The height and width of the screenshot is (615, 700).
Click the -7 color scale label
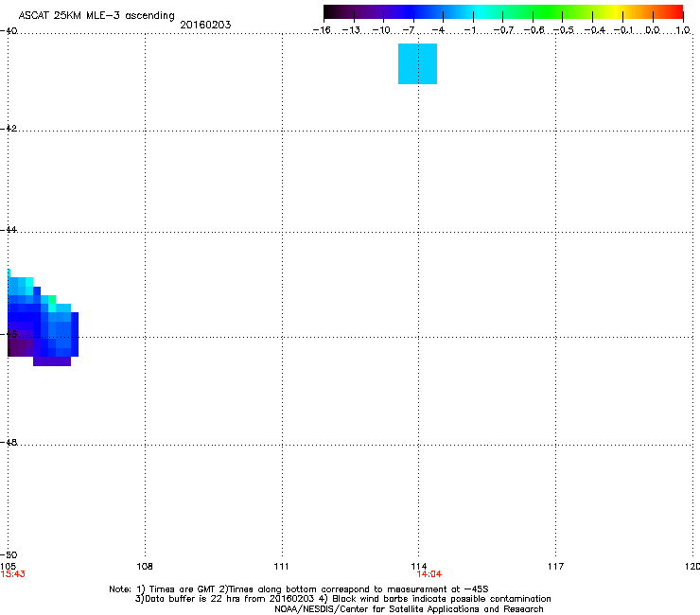[x=409, y=30]
